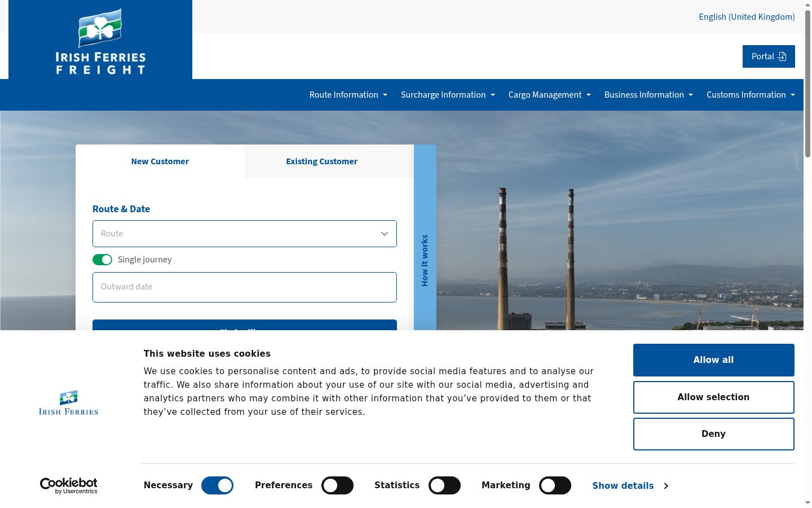
Task: Click the Irish Ferries Freight logo
Action: pyautogui.click(x=100, y=41)
